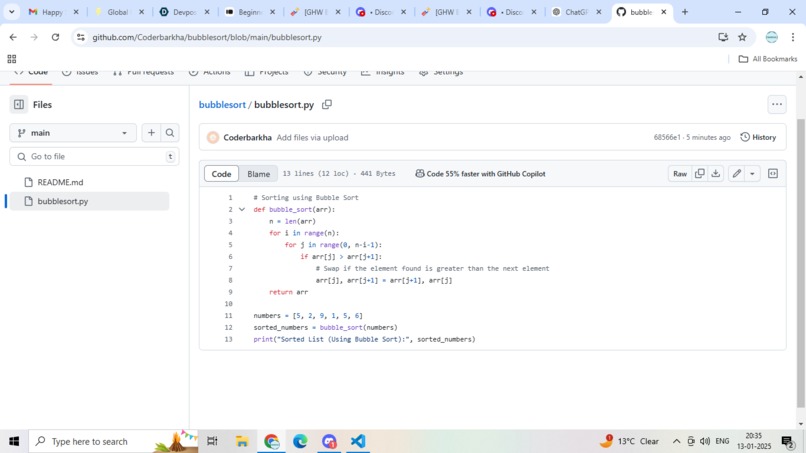Open the repository Code tab

[31, 73]
